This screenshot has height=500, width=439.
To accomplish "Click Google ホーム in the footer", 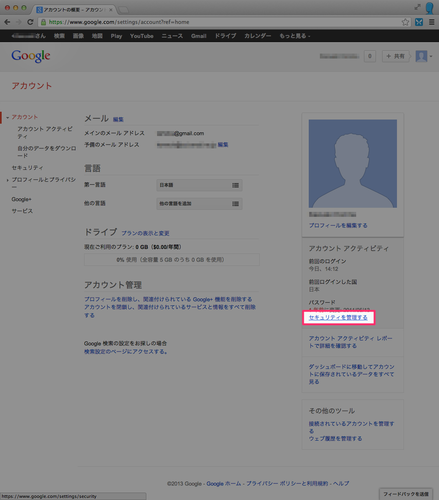I will [224, 484].
